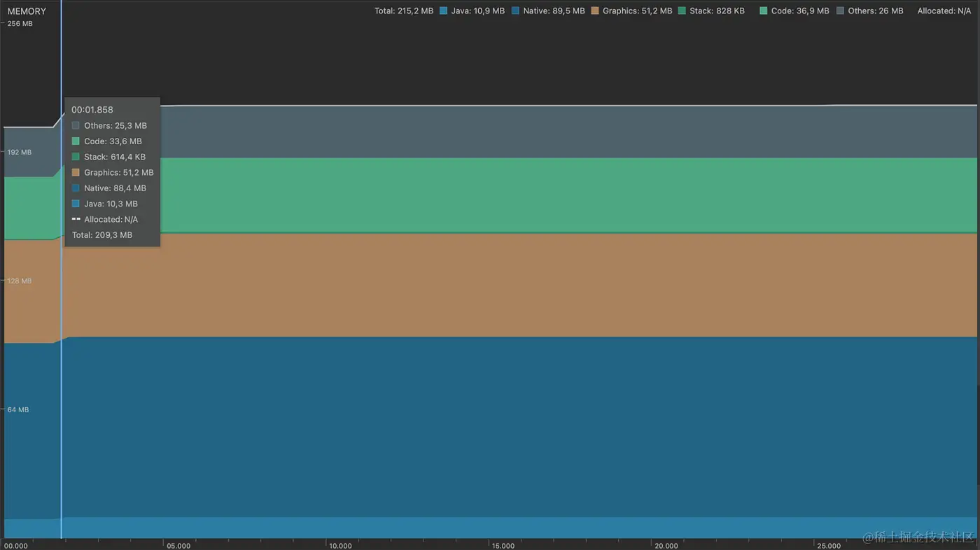Click the Code swatch in the tooltip
This screenshot has width=980, height=550.
click(x=76, y=141)
